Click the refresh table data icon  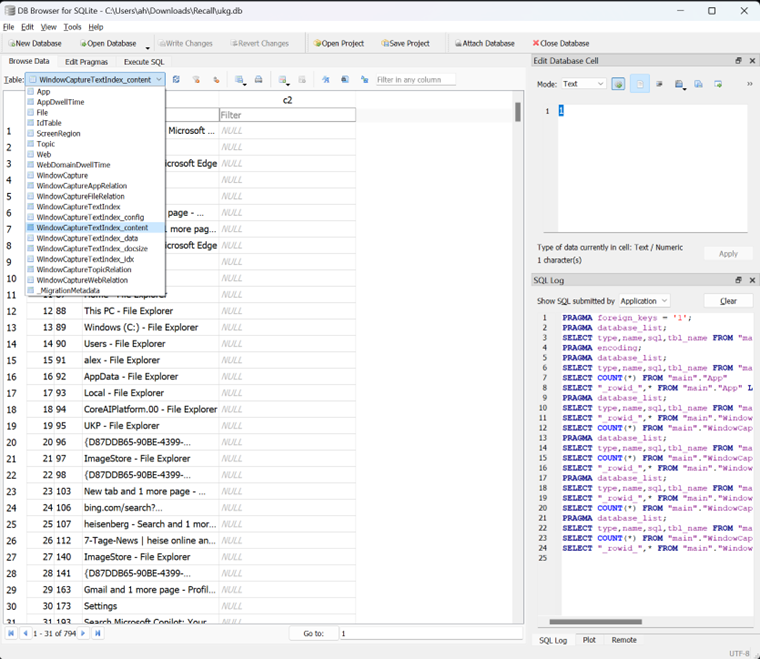tap(176, 80)
